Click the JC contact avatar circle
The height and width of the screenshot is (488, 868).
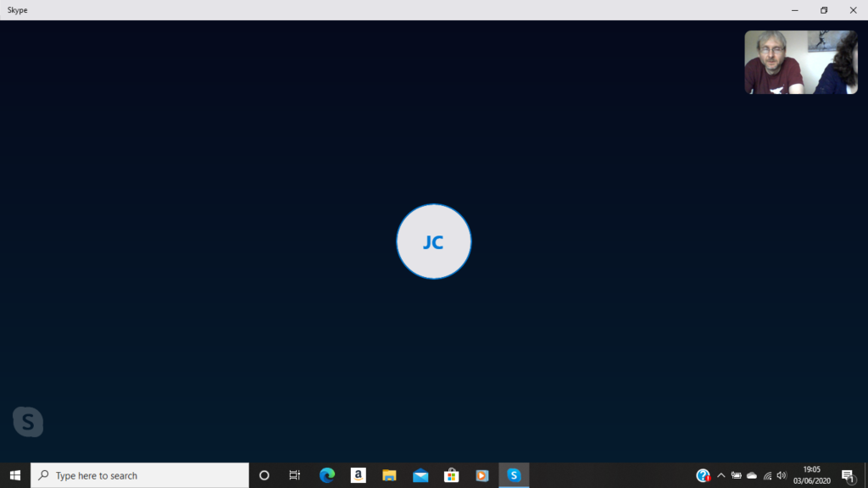point(433,241)
